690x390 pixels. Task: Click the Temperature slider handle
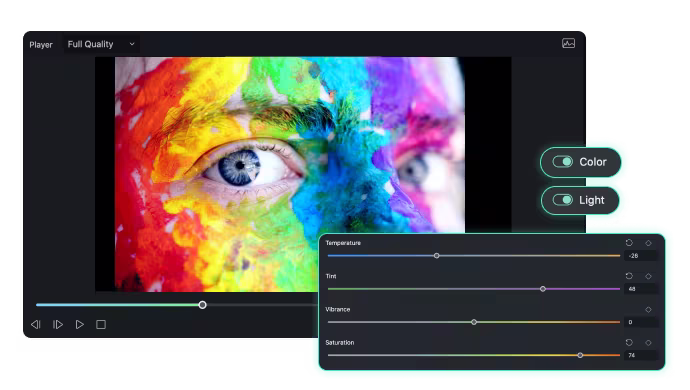(437, 256)
